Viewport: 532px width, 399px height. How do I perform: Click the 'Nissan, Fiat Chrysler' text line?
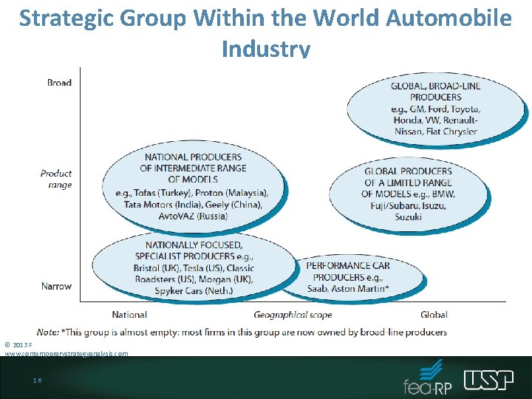436,132
